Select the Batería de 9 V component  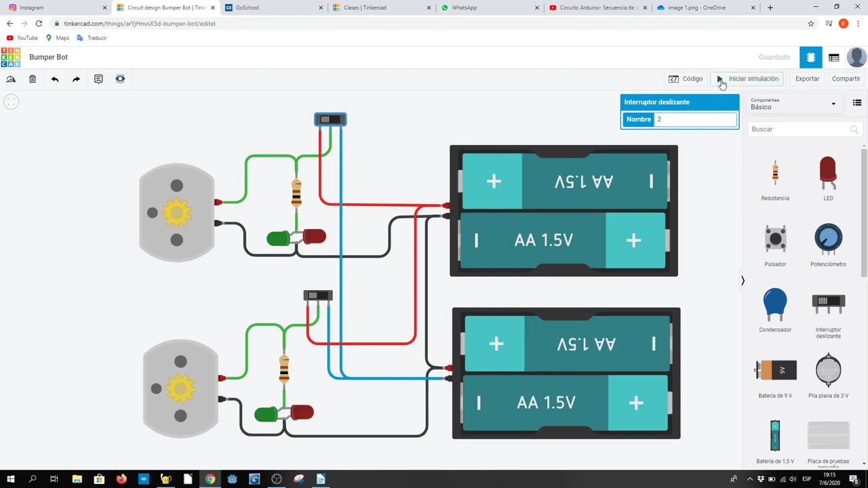(775, 377)
